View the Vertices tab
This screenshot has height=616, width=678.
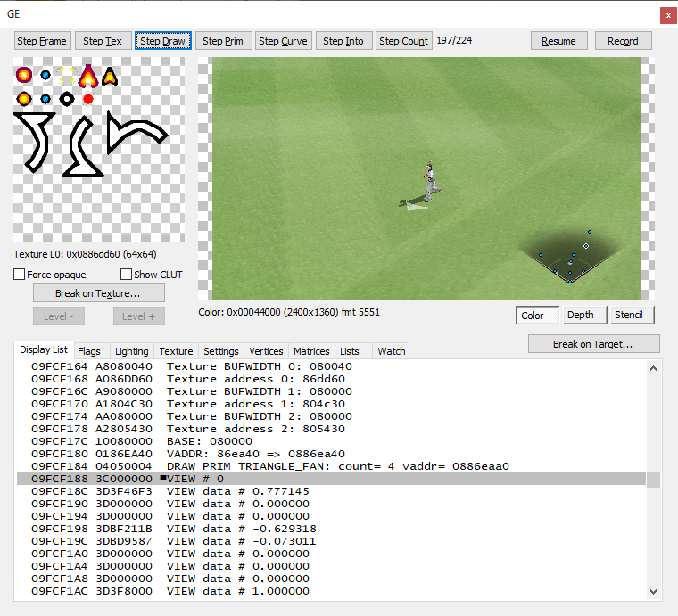(x=266, y=351)
